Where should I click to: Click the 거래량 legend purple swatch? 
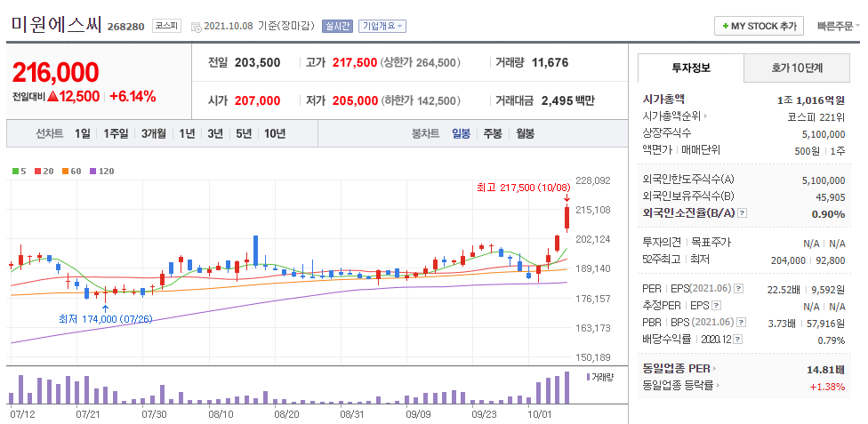tap(589, 377)
